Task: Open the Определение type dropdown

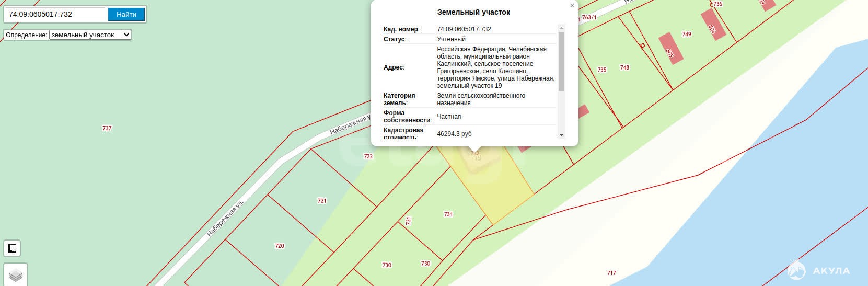Action: (x=90, y=35)
